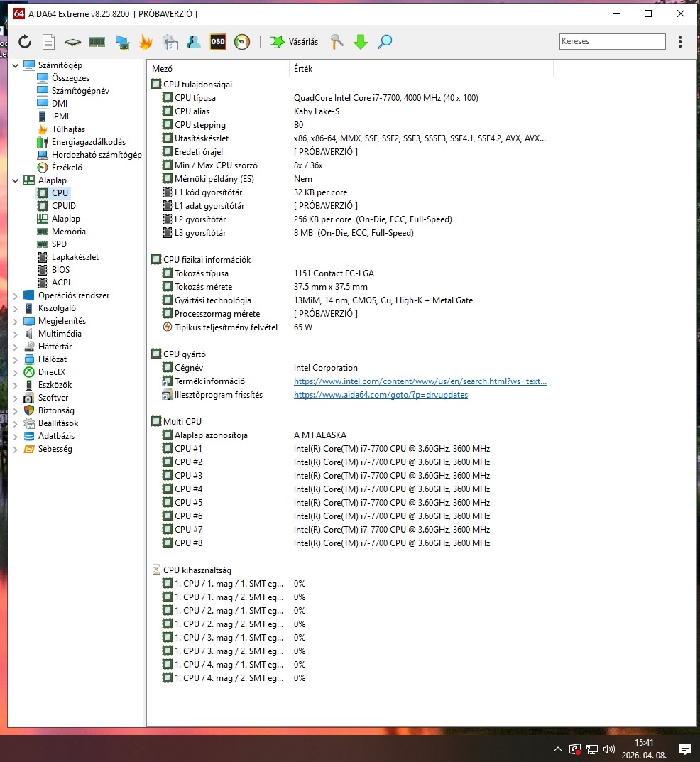
Task: Click the Refresh toolbar icon
Action: click(25, 42)
